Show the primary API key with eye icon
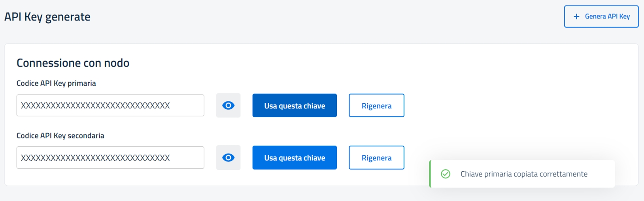The width and height of the screenshot is (644, 201). (x=228, y=106)
